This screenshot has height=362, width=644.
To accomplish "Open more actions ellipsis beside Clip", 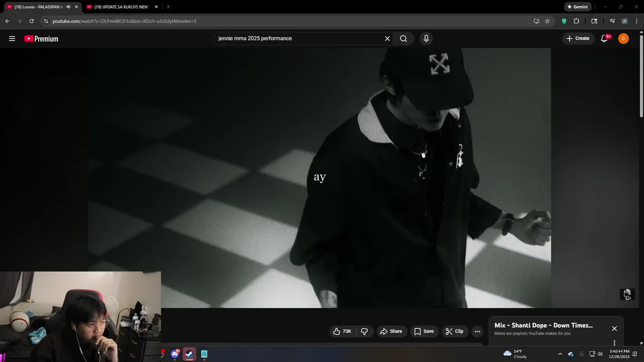I will (x=477, y=331).
